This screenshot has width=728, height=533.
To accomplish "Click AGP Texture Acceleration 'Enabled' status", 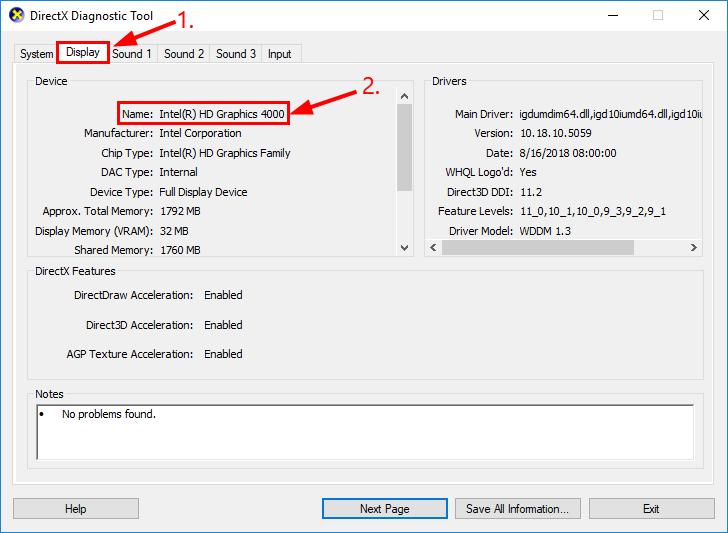I will [x=223, y=354].
